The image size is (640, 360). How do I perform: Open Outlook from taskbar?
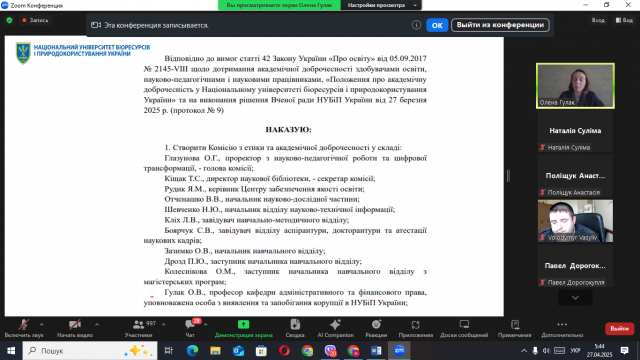click(x=238, y=351)
